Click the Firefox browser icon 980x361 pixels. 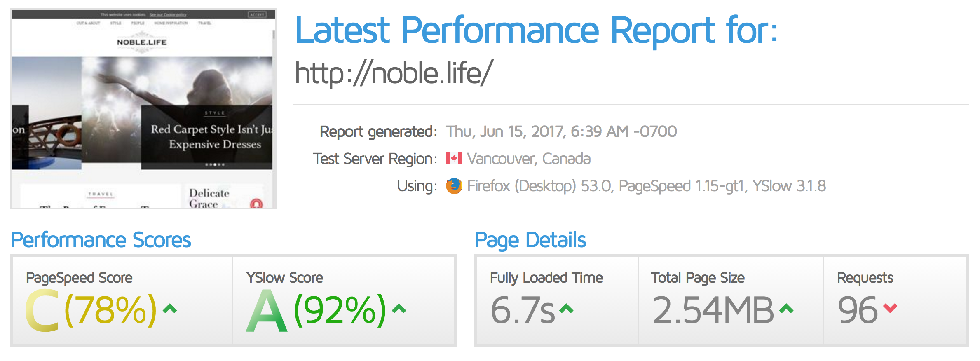(x=454, y=186)
